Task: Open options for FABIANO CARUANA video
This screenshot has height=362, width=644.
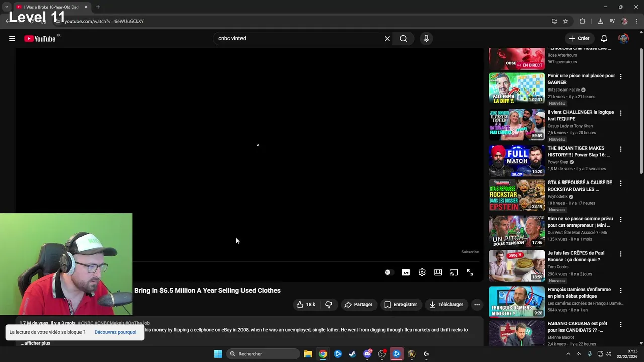Action: 620,324
